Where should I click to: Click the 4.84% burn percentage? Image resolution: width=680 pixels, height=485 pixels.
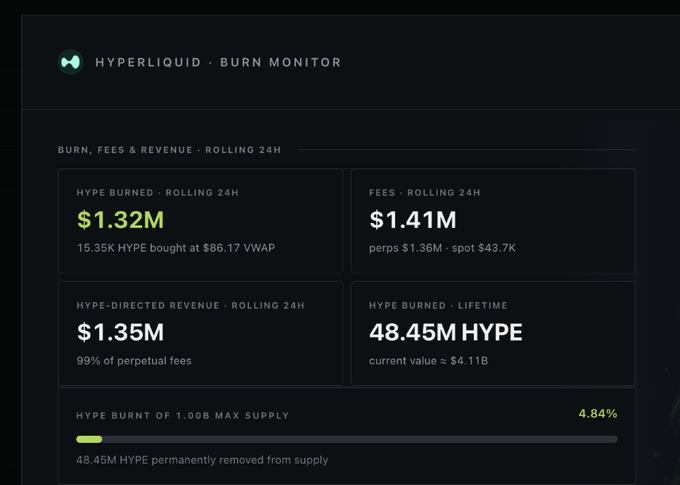tap(598, 413)
